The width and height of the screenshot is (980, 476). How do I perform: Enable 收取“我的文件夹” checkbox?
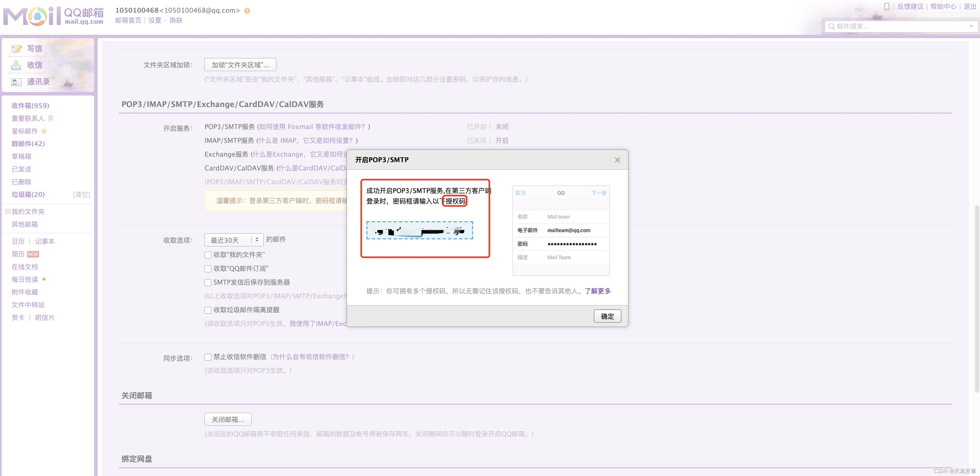click(208, 255)
